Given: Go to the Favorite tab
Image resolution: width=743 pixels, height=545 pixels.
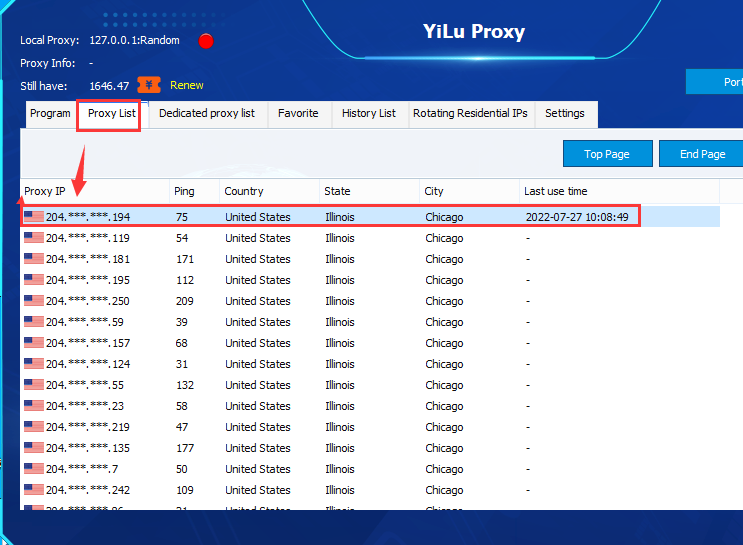Looking at the screenshot, I should pyautogui.click(x=298, y=114).
